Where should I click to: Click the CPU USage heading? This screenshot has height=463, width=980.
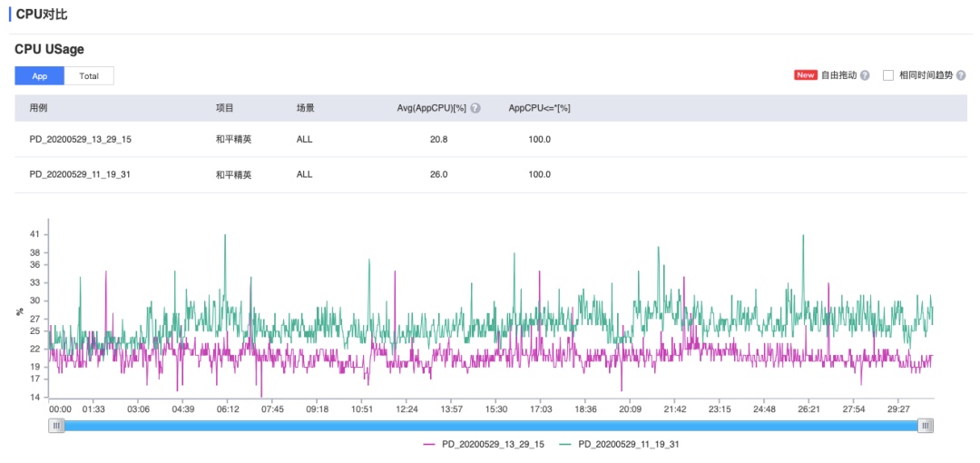click(x=49, y=49)
